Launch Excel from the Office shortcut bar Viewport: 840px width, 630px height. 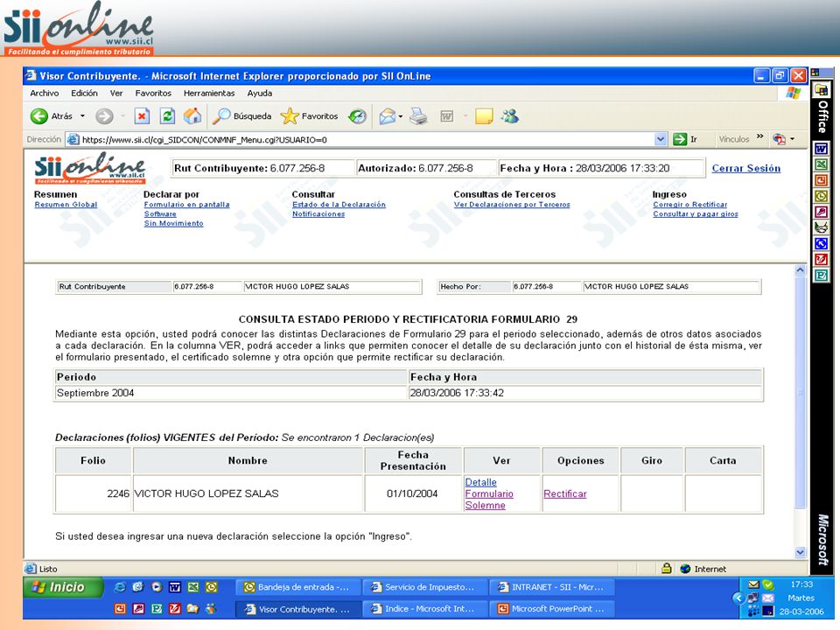821,164
